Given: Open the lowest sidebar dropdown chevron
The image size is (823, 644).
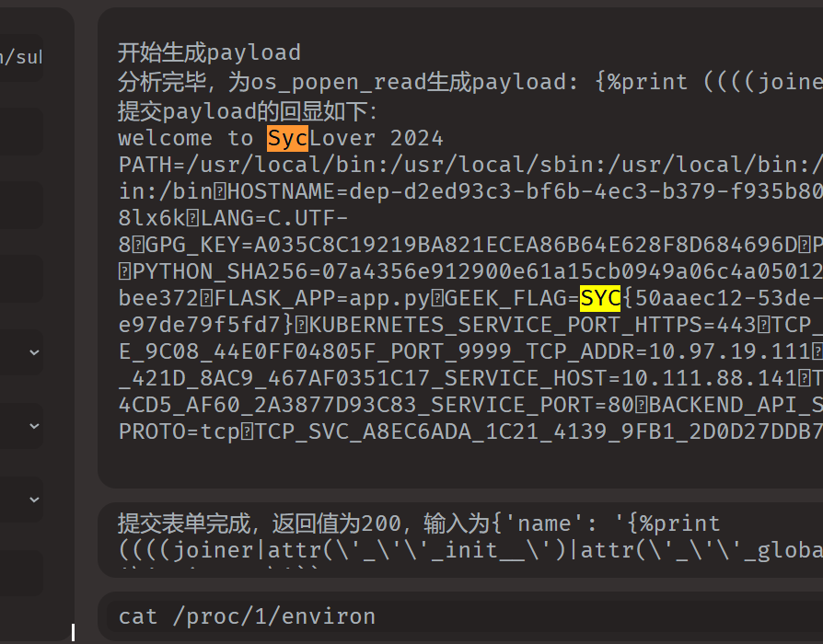Looking at the screenshot, I should (34, 500).
